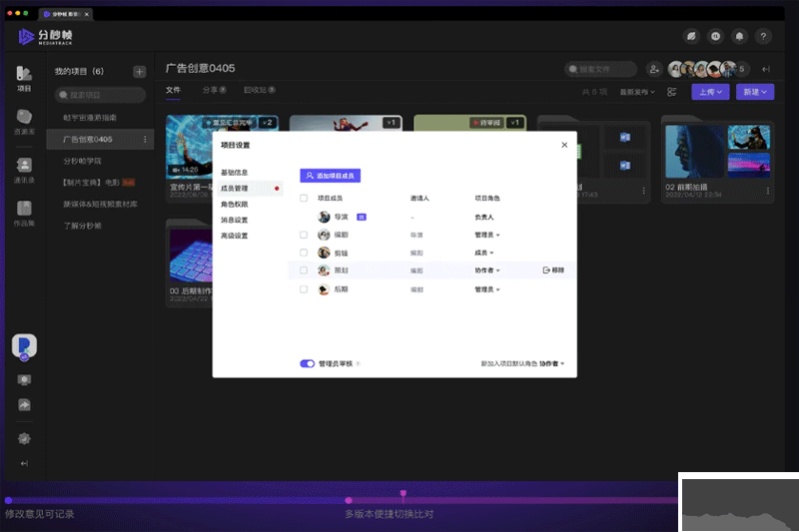Add new project with plus icon

pyautogui.click(x=139, y=71)
